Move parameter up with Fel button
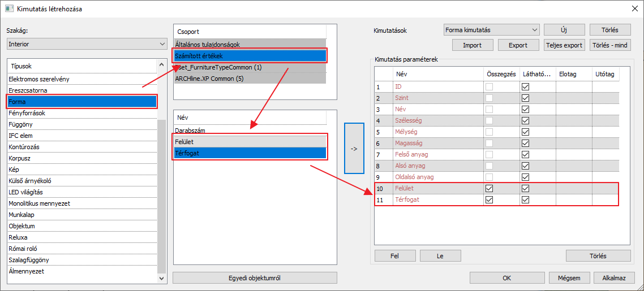Viewport: 644px width, 291px height. pyautogui.click(x=395, y=256)
